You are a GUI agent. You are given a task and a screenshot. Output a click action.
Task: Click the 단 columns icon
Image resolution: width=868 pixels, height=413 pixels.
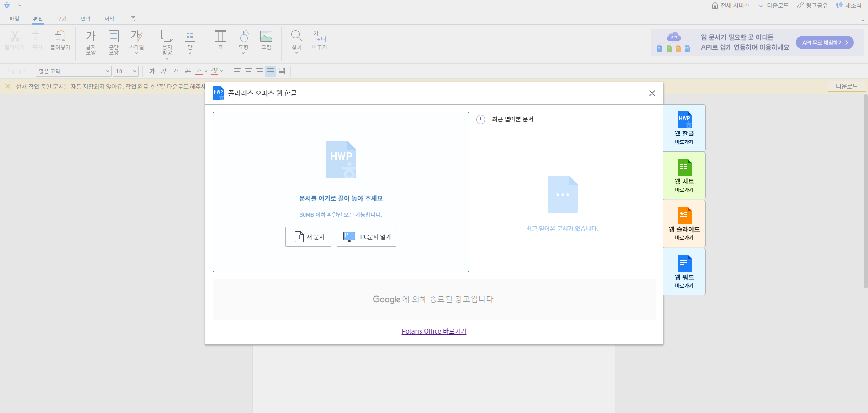tap(190, 36)
